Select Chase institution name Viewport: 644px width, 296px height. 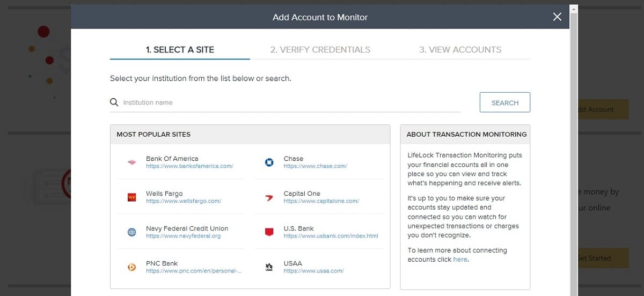294,159
